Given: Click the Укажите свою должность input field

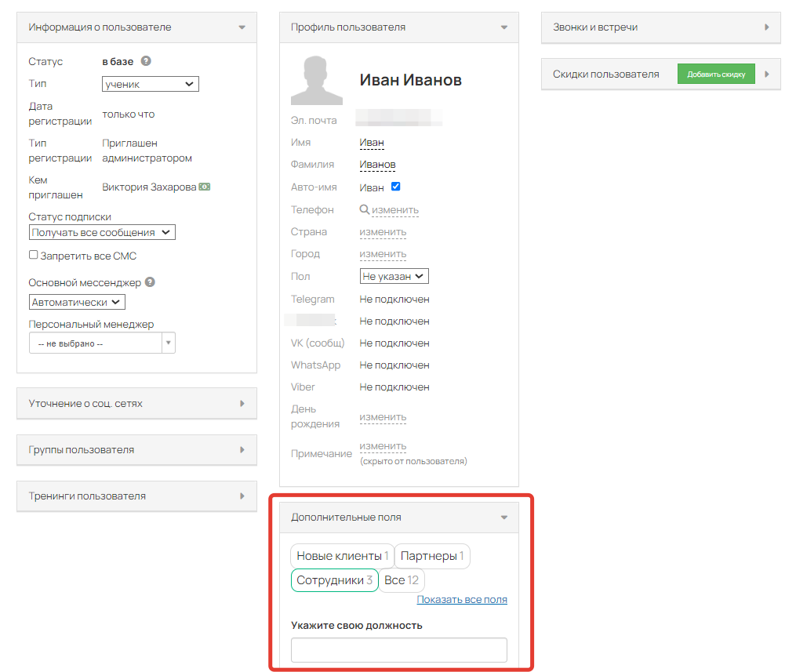Looking at the screenshot, I should [x=398, y=650].
